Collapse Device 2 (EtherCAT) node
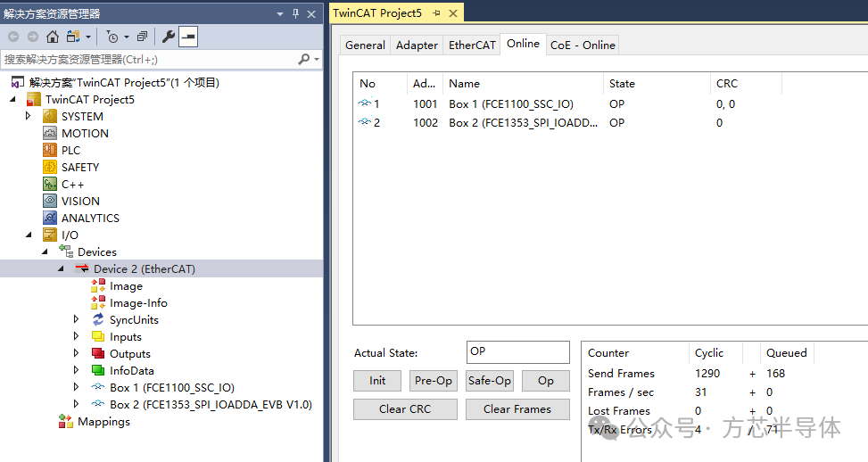 coord(61,268)
